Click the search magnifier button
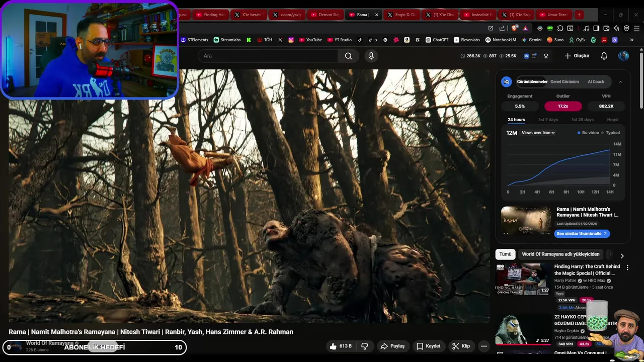 tap(348, 56)
